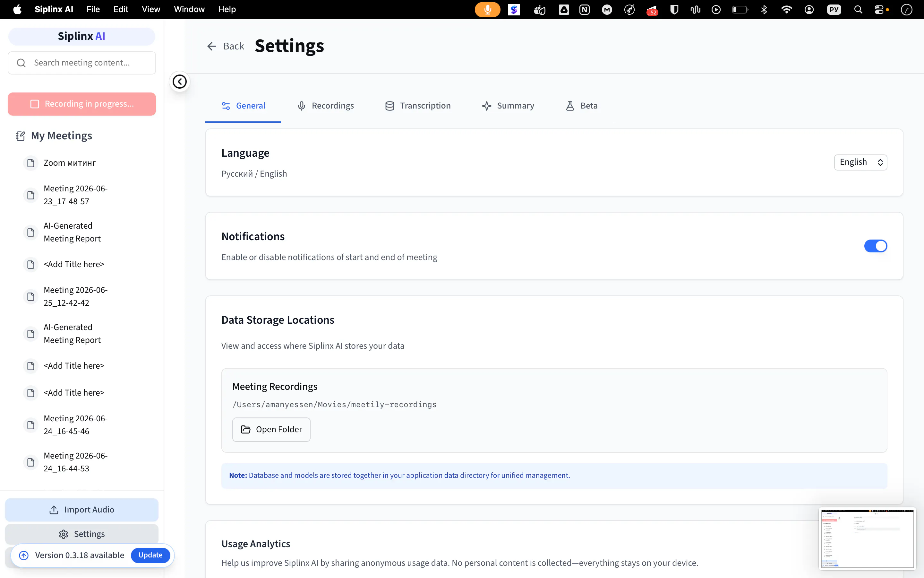This screenshot has height=578, width=924.
Task: Open Meeting 2026-06-24_16-45-46
Action: (x=76, y=425)
